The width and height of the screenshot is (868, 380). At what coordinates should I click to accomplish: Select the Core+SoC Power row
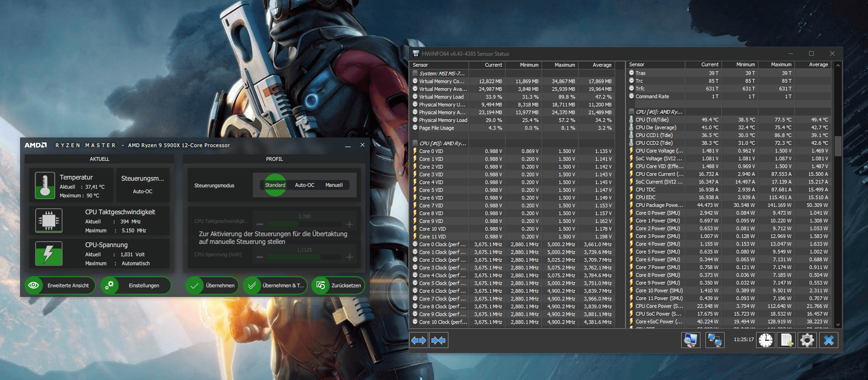[729, 322]
